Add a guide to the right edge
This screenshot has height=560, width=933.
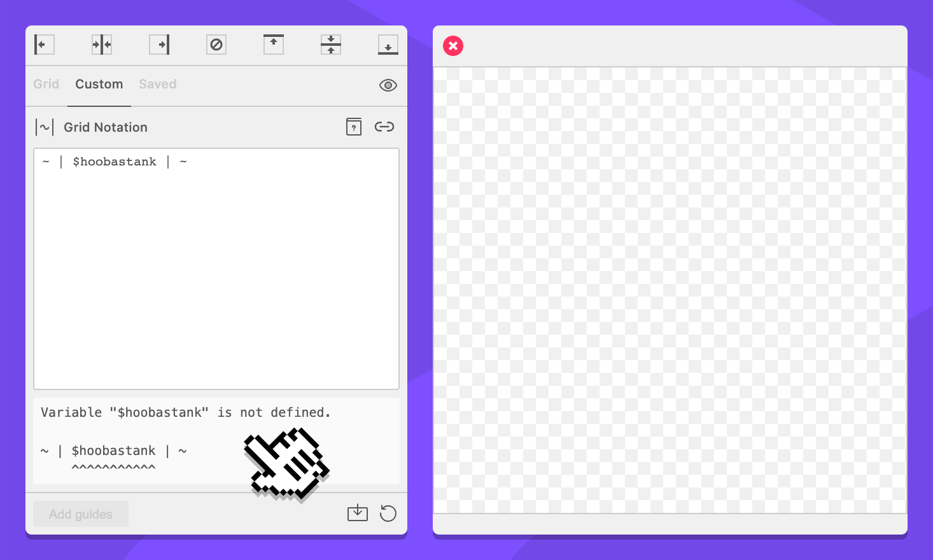point(159,45)
